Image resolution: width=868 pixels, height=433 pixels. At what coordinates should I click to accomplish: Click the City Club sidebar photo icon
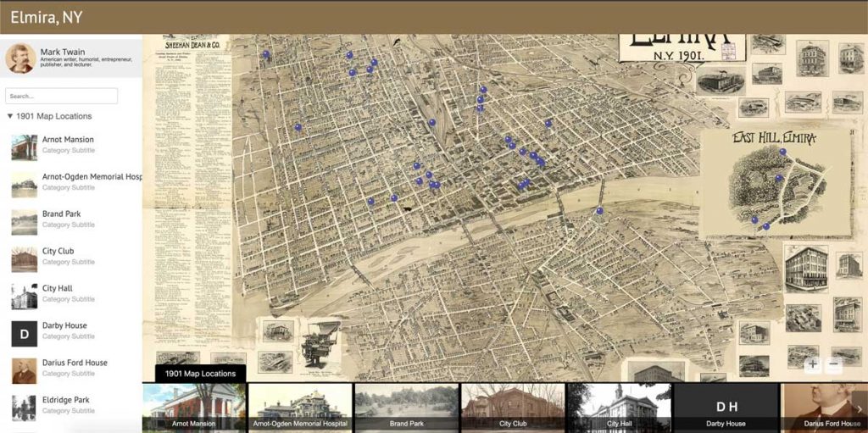tap(25, 259)
